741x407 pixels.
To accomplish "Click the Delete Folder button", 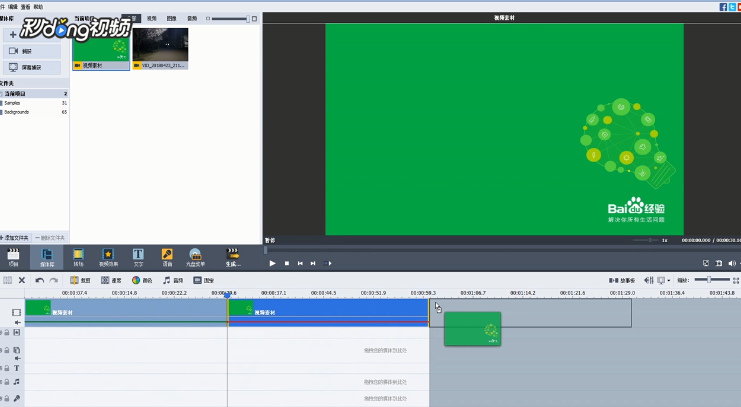I will click(x=50, y=238).
